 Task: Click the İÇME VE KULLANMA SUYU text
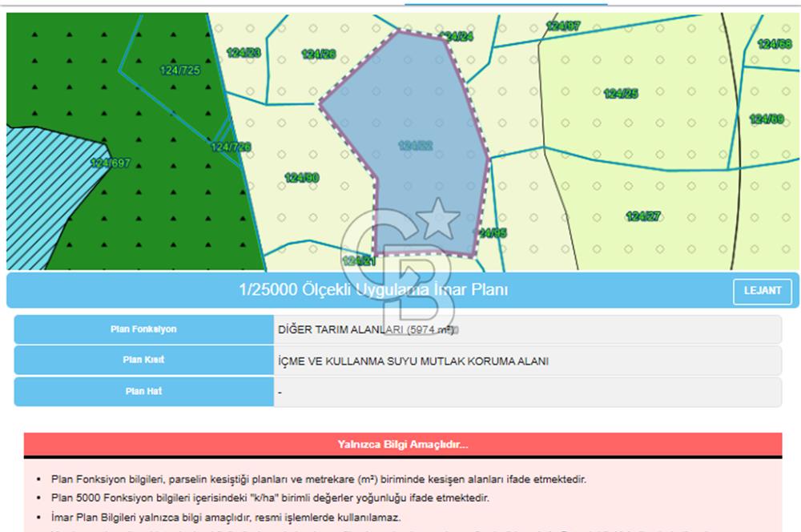[413, 360]
